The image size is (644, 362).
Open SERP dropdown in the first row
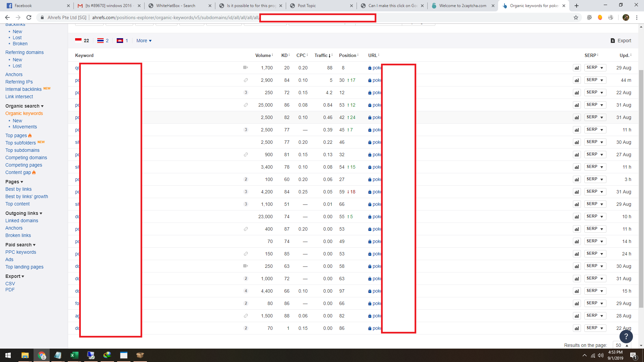click(x=595, y=68)
